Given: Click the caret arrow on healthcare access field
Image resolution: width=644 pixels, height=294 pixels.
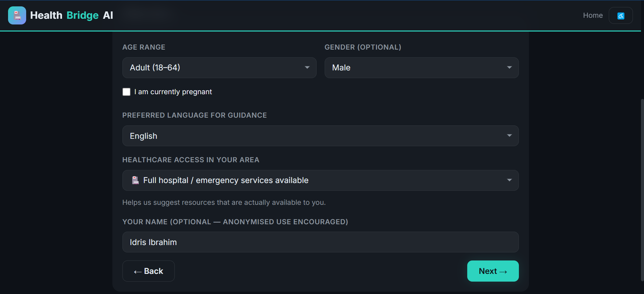Looking at the screenshot, I should coord(509,180).
